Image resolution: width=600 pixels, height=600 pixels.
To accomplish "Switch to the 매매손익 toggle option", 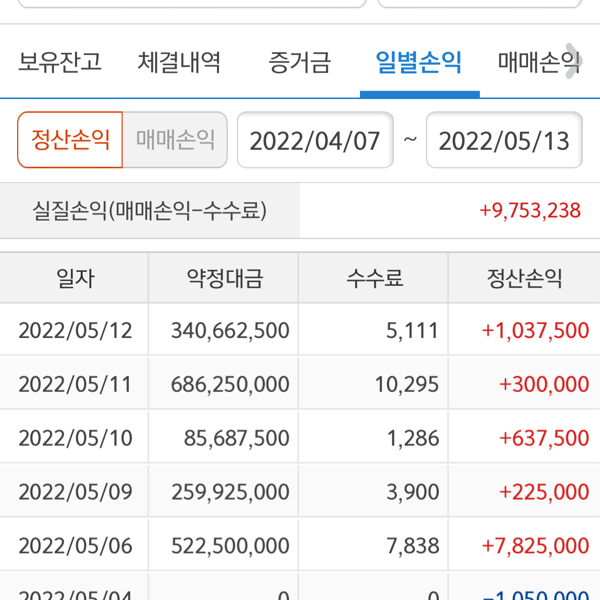I will click(175, 139).
